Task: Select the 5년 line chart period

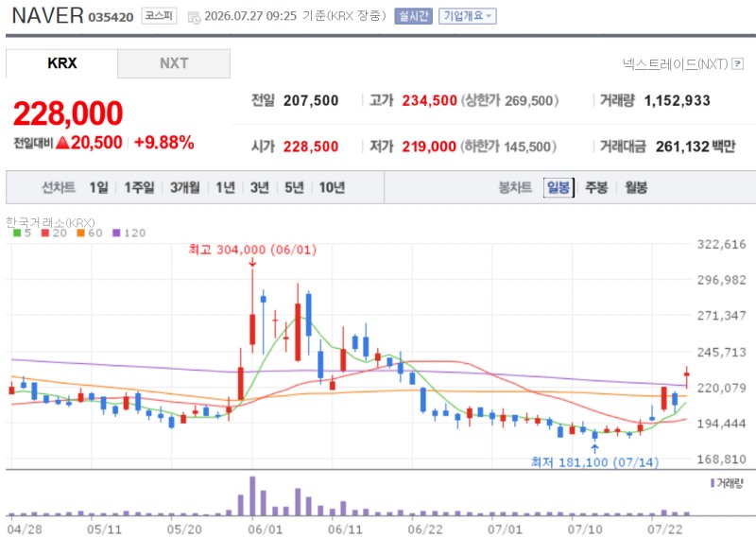Action: click(x=294, y=187)
